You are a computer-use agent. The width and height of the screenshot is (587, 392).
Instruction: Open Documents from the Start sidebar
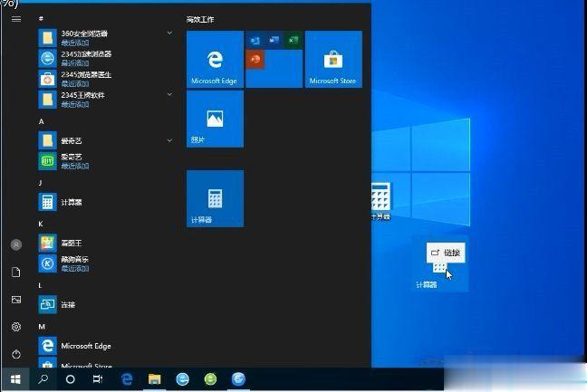tap(16, 272)
